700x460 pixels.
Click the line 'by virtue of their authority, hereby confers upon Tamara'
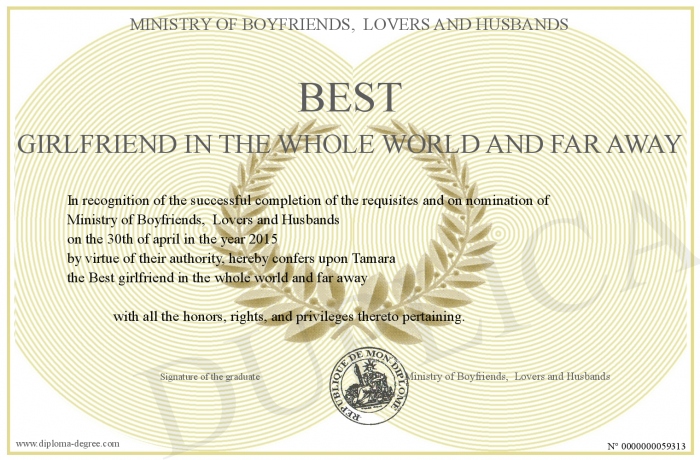point(231,259)
